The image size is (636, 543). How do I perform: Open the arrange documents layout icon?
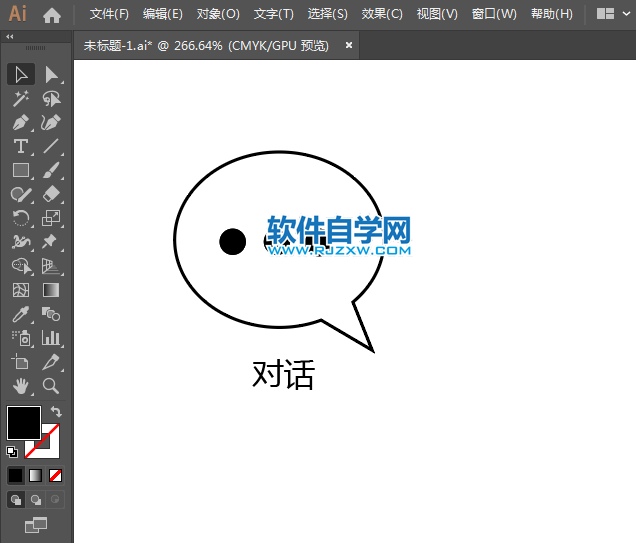click(605, 14)
